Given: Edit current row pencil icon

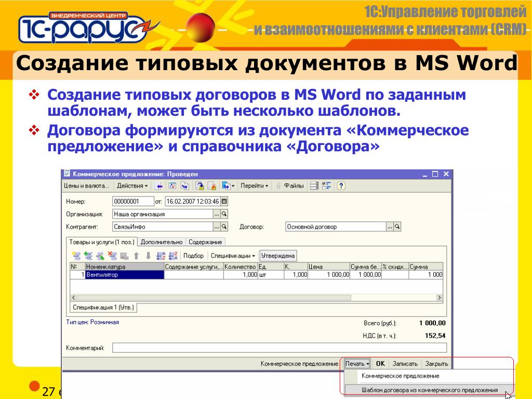Looking at the screenshot, I should (x=100, y=256).
